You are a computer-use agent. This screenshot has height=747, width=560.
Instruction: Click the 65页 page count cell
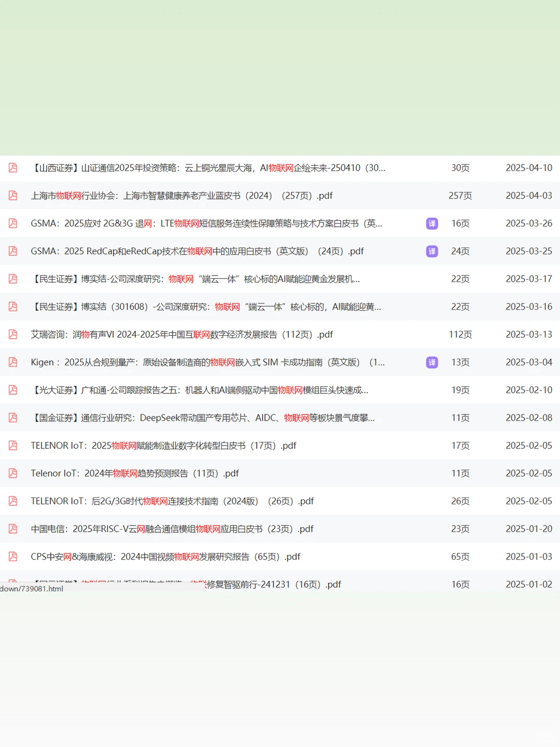click(460, 556)
